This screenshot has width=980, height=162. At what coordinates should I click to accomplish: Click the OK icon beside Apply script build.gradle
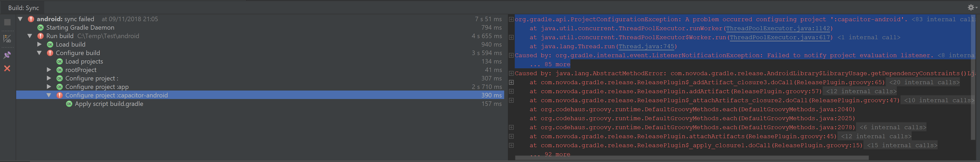click(69, 104)
